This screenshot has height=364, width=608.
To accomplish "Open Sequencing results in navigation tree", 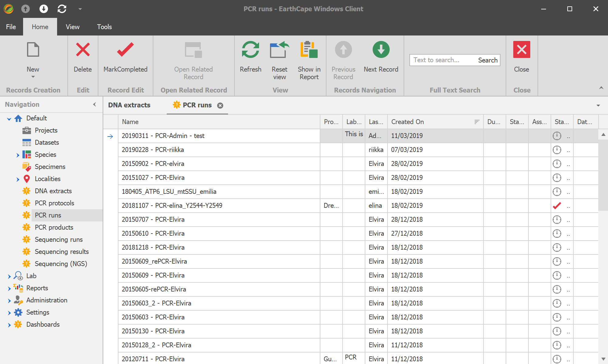I will click(x=62, y=251).
